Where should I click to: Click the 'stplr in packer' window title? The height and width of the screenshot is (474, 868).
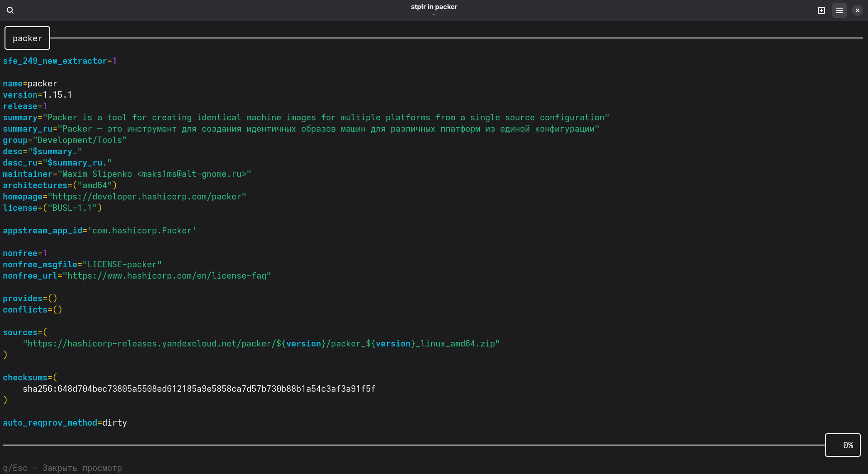click(x=434, y=7)
